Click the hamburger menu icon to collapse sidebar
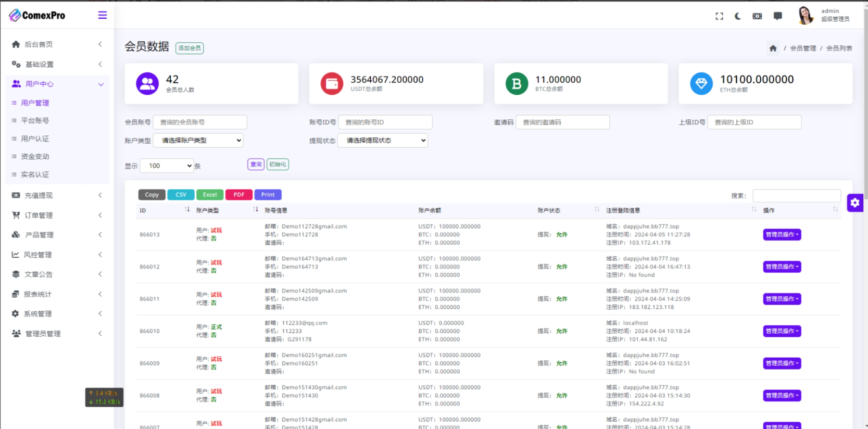This screenshot has width=868, height=429. coord(102,15)
